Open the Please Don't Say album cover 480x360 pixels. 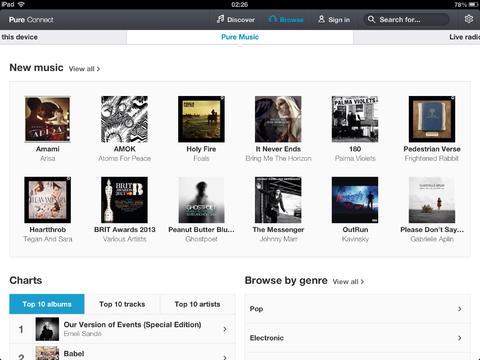point(432,200)
